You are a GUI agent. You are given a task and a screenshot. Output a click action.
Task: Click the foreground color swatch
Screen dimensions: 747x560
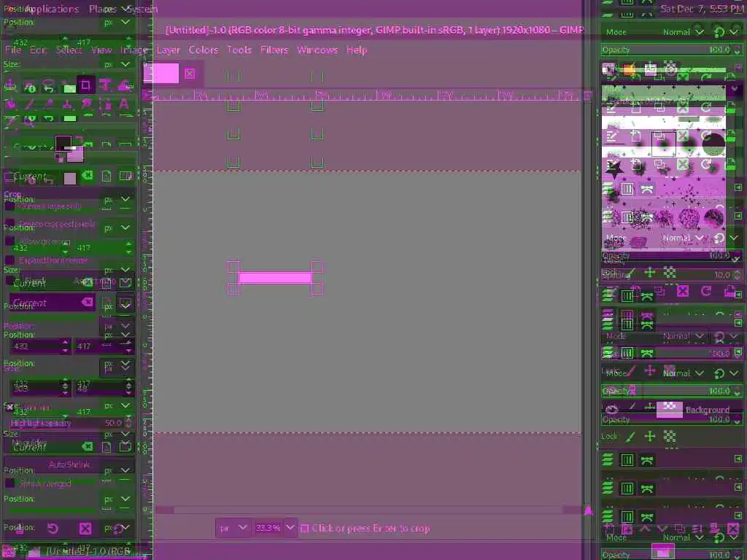pyautogui.click(x=63, y=143)
